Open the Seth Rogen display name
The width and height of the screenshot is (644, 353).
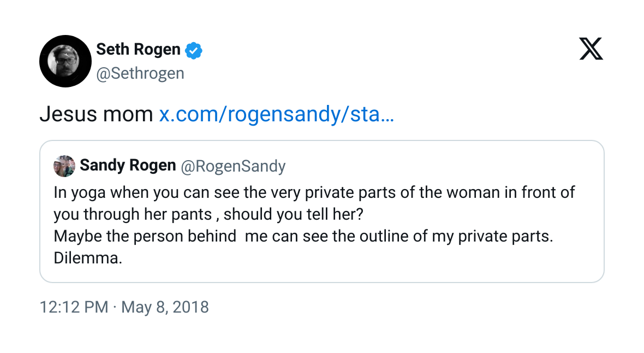coord(138,50)
